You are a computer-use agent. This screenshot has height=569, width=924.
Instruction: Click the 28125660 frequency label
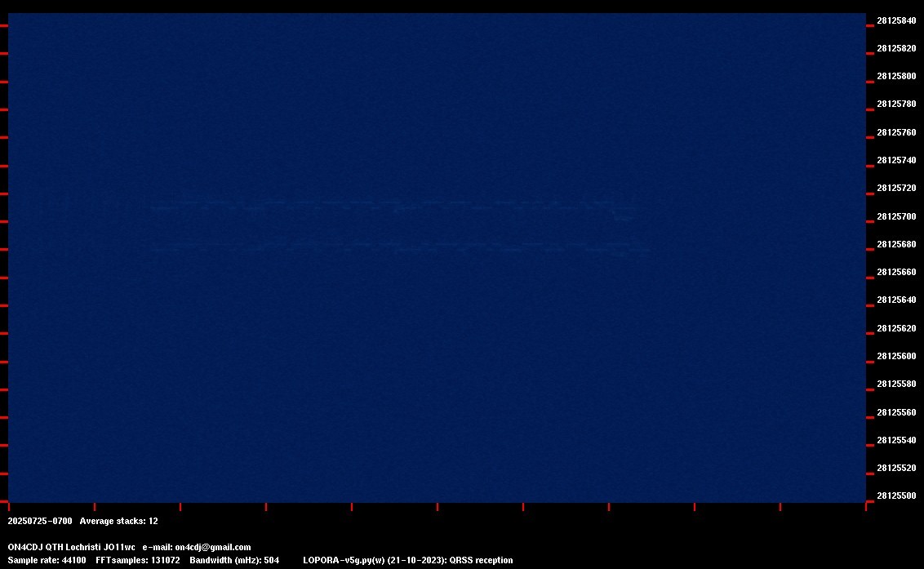(896, 272)
